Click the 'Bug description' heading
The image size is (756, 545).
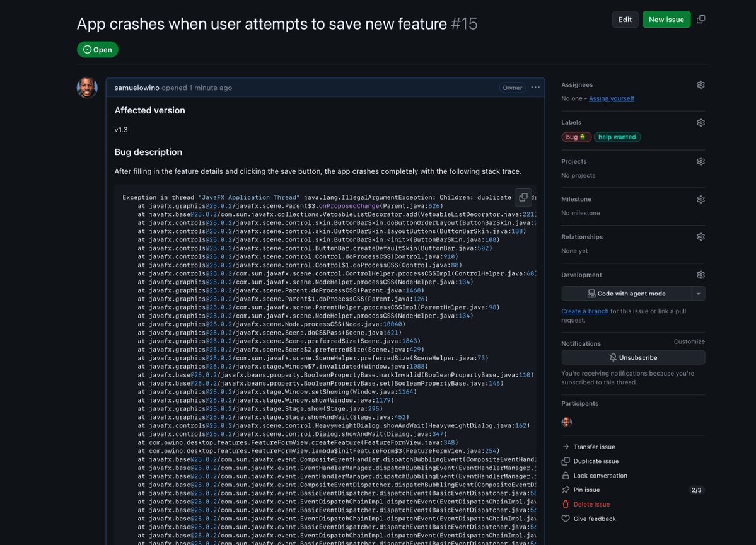[149, 152]
